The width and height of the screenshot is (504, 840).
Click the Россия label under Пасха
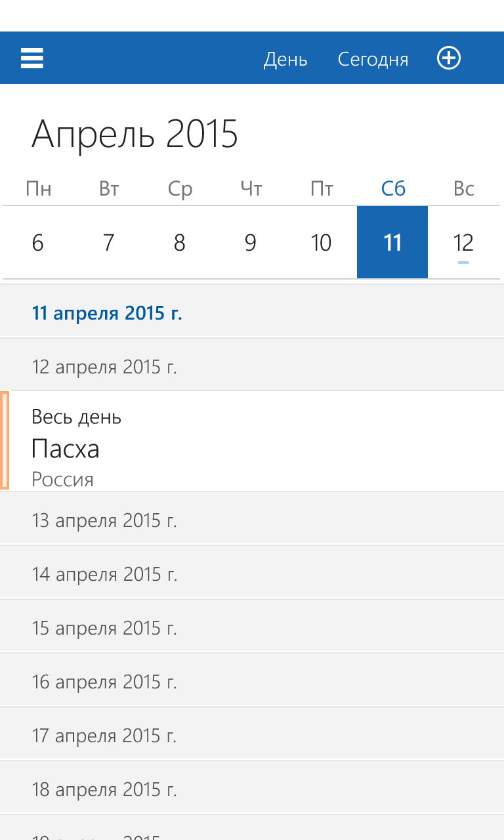point(62,479)
